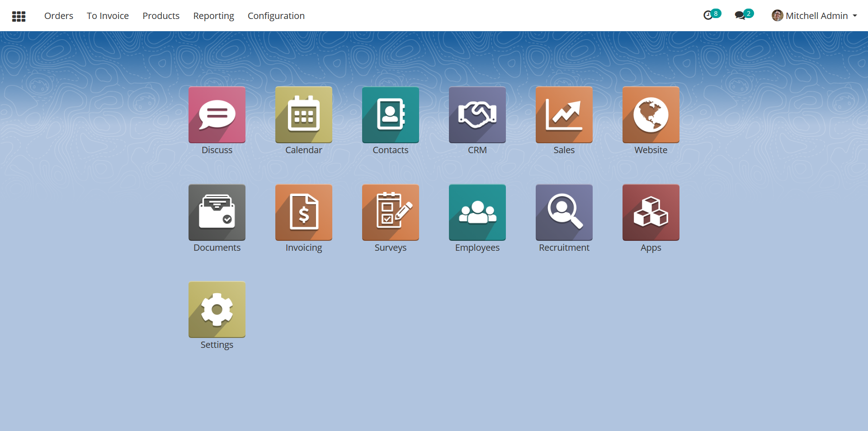This screenshot has height=431, width=868.
Task: Launch the Calendar app
Action: coord(304,115)
